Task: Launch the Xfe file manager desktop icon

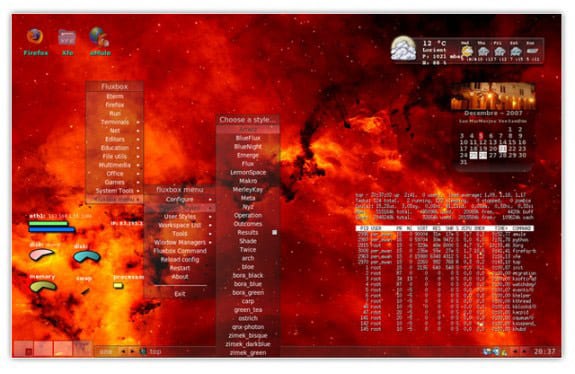Action: tap(67, 37)
